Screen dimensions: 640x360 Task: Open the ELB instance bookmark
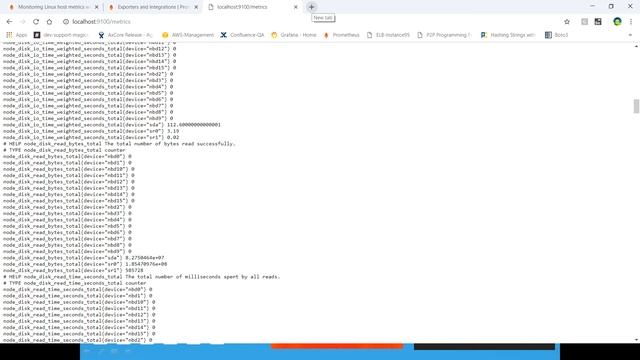388,35
